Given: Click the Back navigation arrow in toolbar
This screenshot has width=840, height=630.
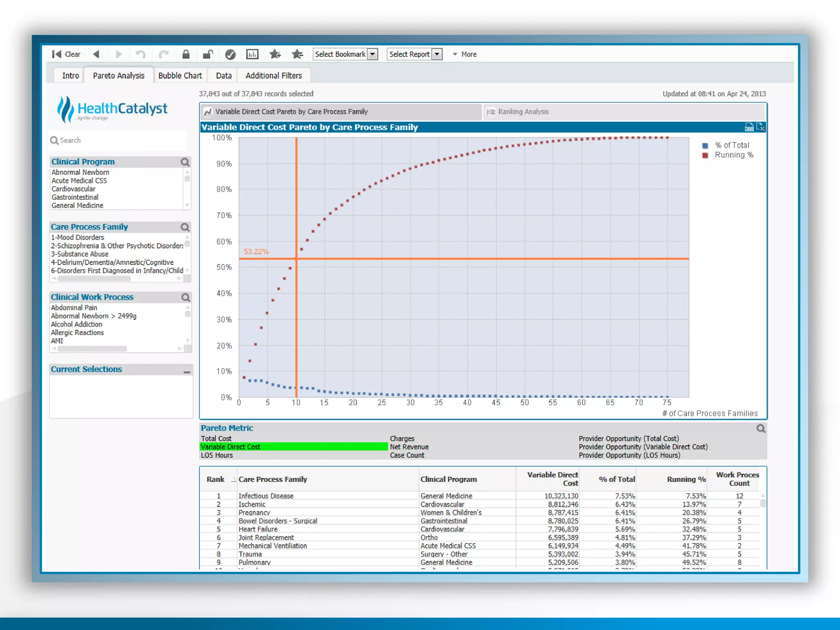Looking at the screenshot, I should (96, 54).
